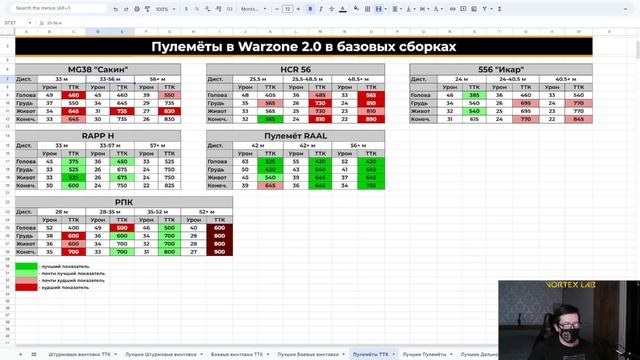Increase decimal places icon
The image size is (640, 360).
click(218, 9)
